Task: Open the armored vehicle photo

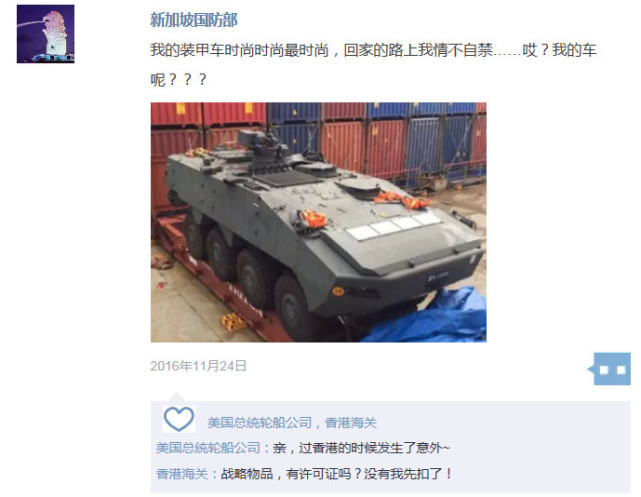Action: [x=318, y=222]
